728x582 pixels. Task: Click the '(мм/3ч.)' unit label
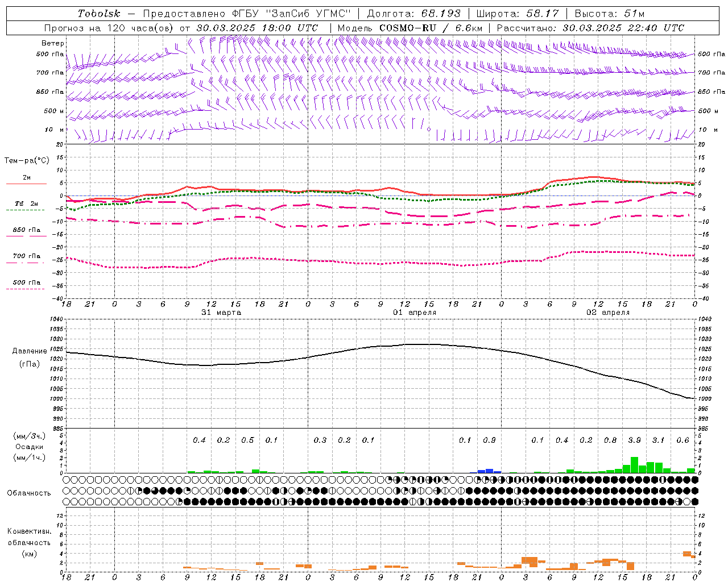(30, 436)
